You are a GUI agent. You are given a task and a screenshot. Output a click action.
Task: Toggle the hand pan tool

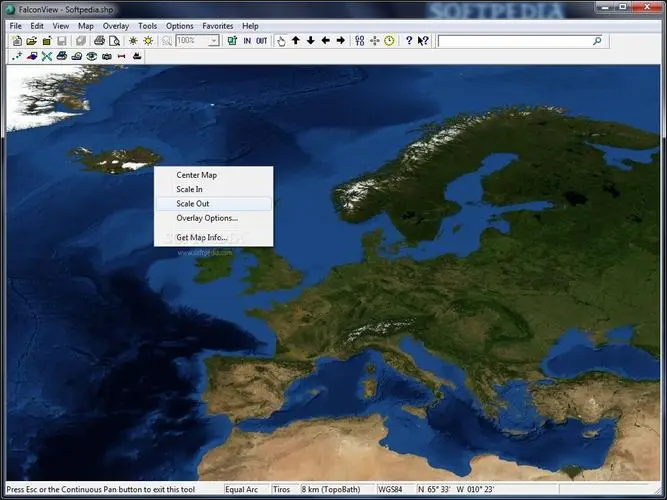tap(281, 41)
